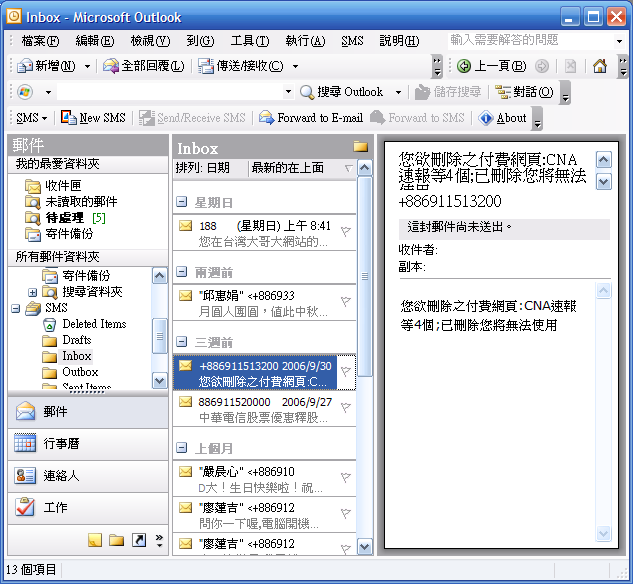The width and height of the screenshot is (633, 584).
Task: Click the Windows search logo icon
Action: point(25,92)
